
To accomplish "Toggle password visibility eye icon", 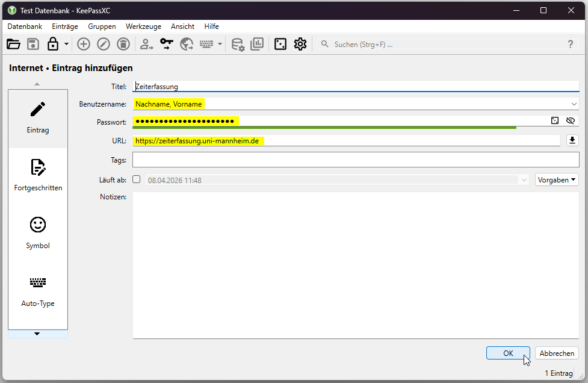I will [571, 120].
